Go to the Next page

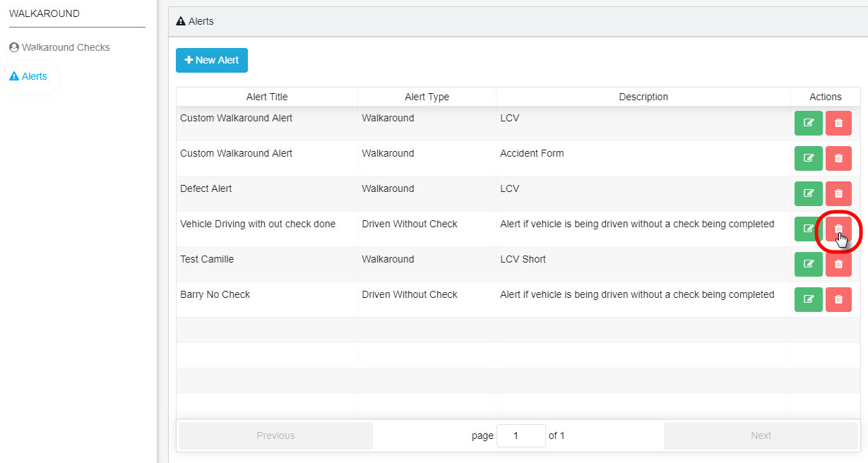coord(761,435)
